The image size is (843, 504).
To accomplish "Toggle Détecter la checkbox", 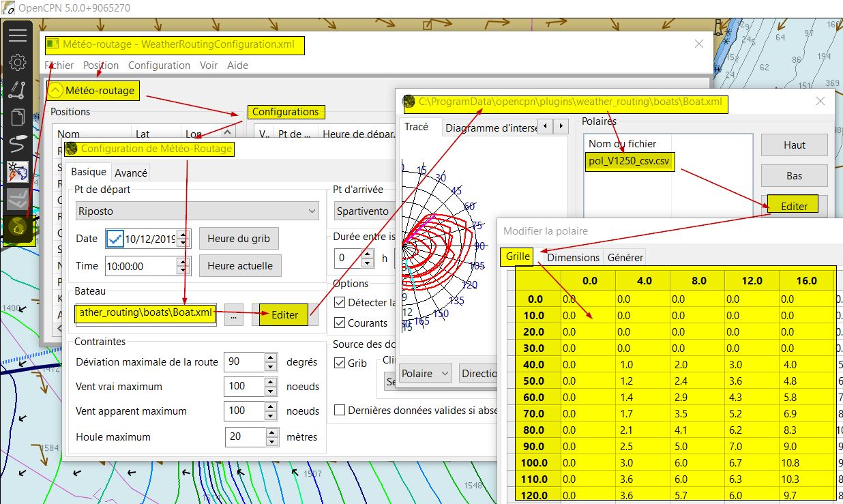I will (x=340, y=302).
